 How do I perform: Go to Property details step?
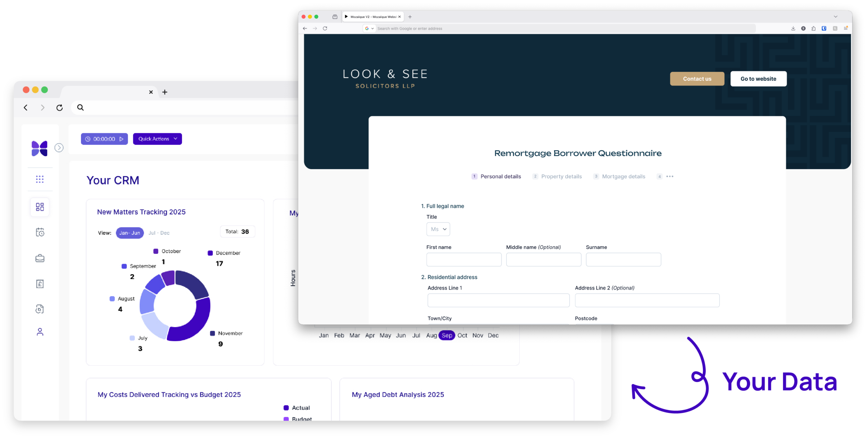coord(561,177)
